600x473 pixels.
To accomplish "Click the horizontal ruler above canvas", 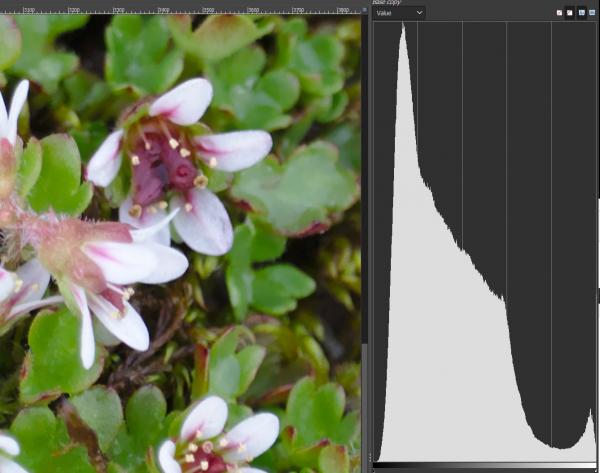I will [x=180, y=10].
